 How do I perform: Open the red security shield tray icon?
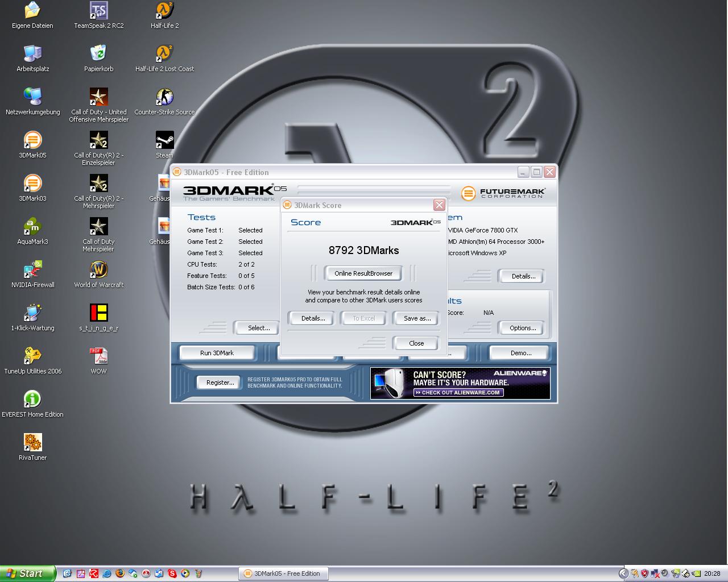[x=644, y=573]
